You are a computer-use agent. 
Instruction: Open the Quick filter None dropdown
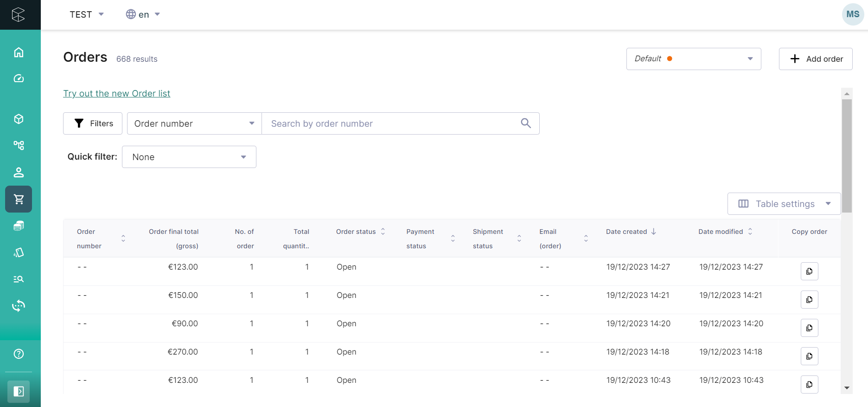pyautogui.click(x=189, y=157)
